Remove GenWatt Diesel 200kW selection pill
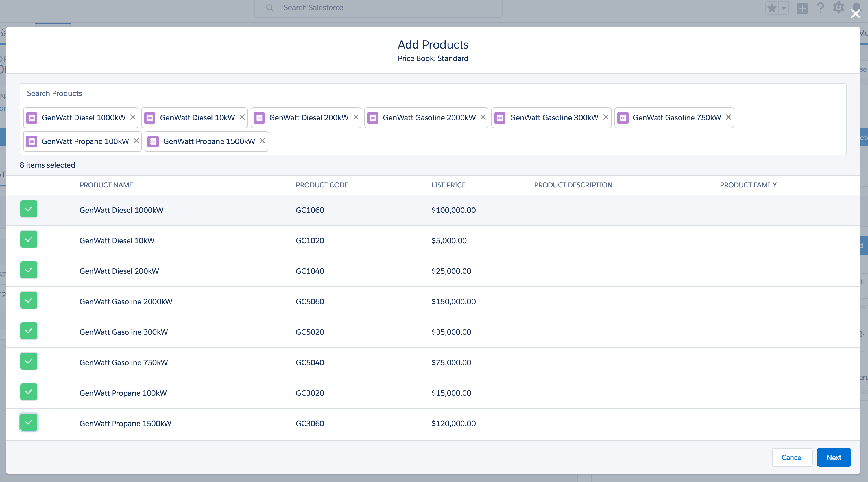The width and height of the screenshot is (868, 482). pos(356,117)
